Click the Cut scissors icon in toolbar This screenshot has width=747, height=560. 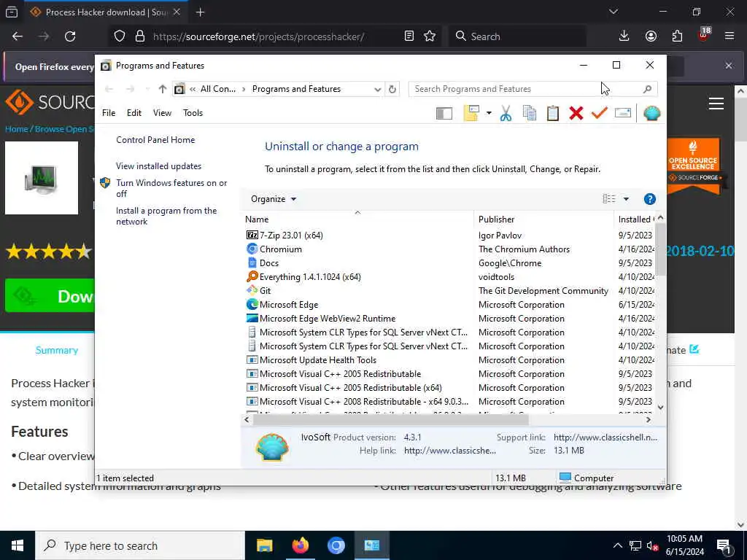pyautogui.click(x=506, y=113)
